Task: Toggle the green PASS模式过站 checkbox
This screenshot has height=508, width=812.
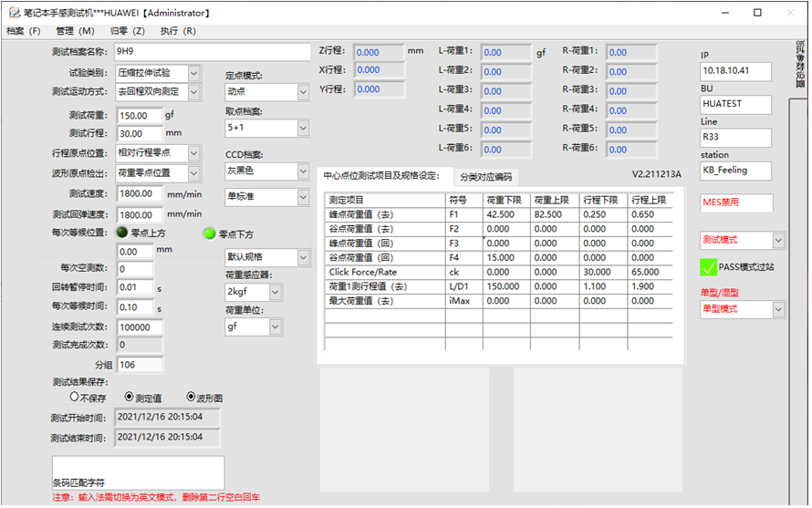Action: [709, 267]
